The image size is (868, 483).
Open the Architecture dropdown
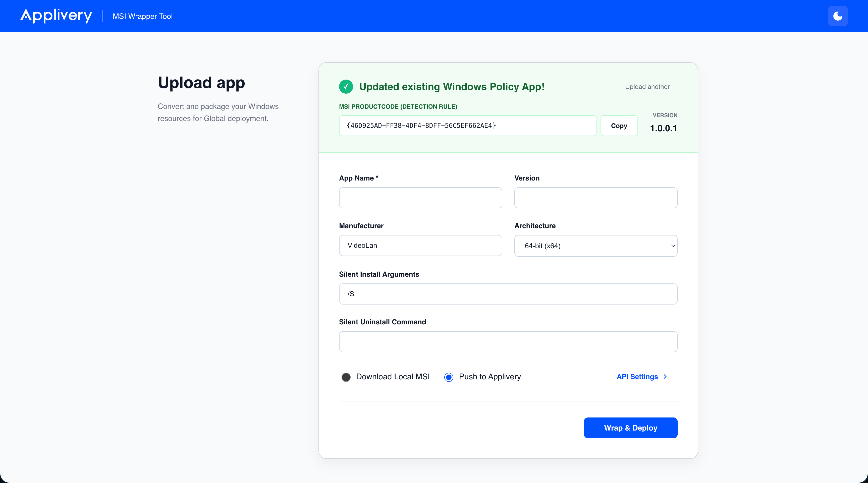(x=595, y=246)
